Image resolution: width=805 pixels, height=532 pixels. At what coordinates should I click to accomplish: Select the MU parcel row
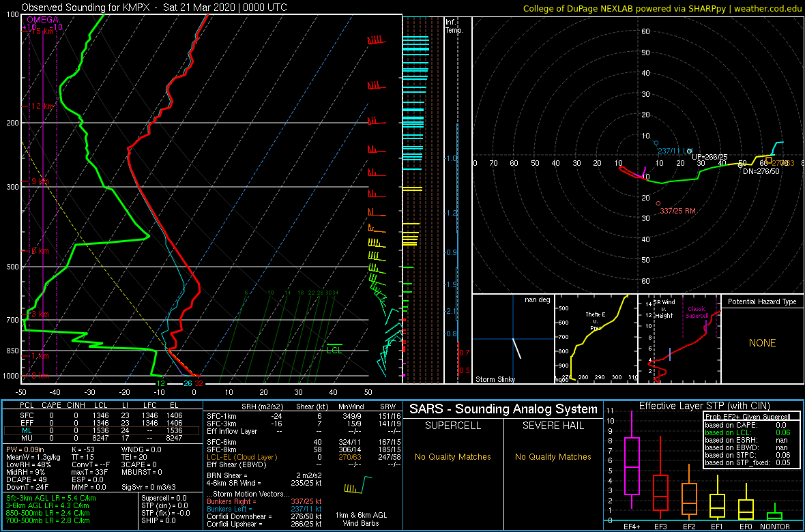102,437
